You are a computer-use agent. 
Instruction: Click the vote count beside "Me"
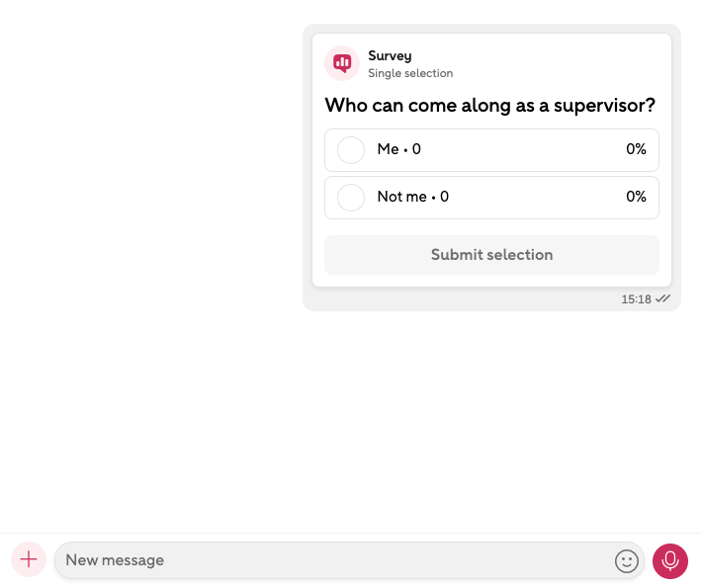(416, 150)
